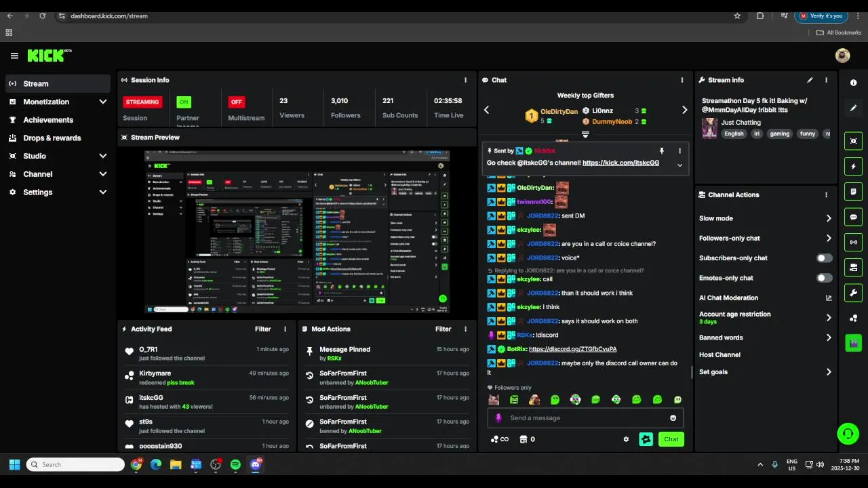The width and height of the screenshot is (868, 488).
Task: Toggle the wrench Stream info widget icon
Action: [x=853, y=293]
